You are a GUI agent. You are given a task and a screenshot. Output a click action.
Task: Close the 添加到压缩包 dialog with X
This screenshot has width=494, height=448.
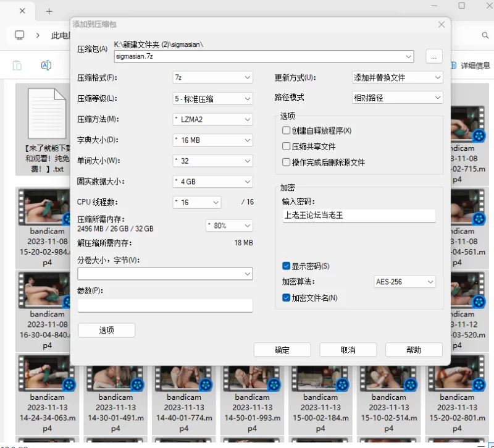[441, 24]
